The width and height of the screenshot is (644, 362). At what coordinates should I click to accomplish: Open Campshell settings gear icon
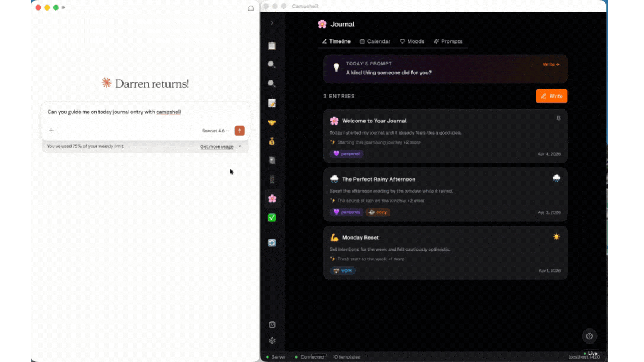pos(272,341)
